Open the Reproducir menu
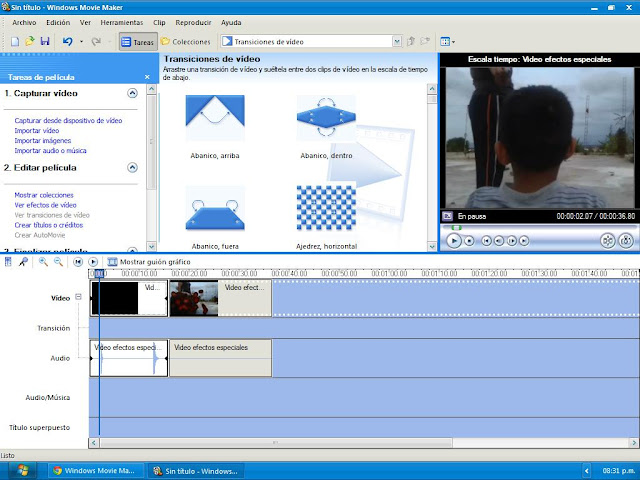The height and width of the screenshot is (480, 640). coord(193,22)
